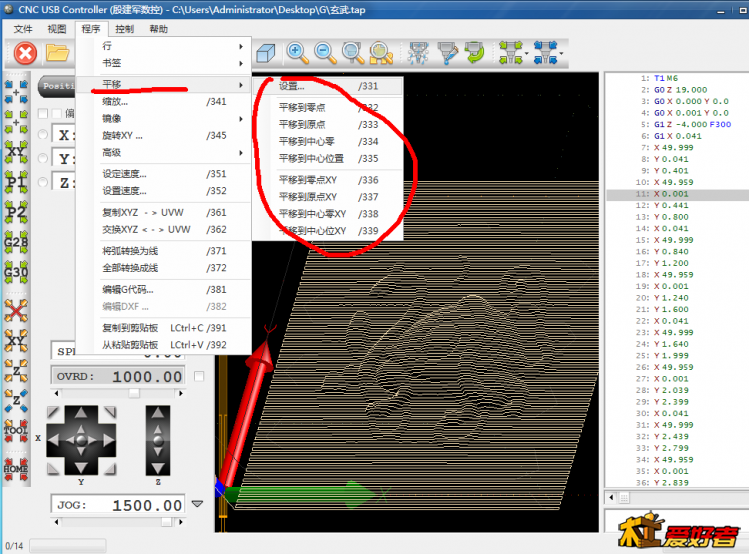The height and width of the screenshot is (554, 749).
Task: Click the Z blue arrows sidebar icon
Action: pos(16,401)
